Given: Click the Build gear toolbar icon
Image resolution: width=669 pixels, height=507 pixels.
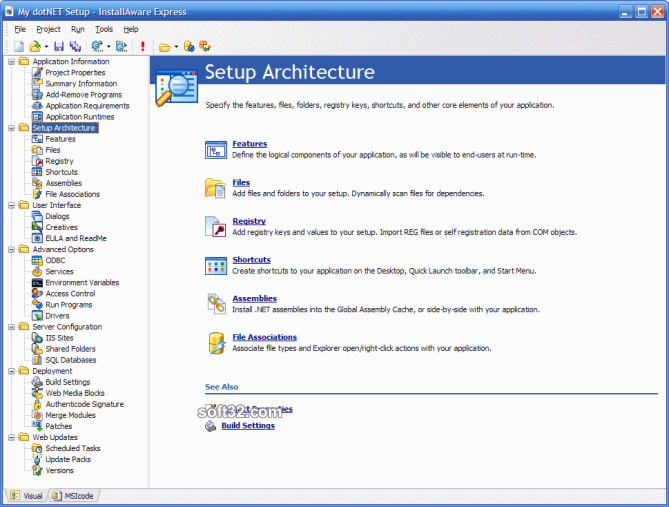Looking at the screenshot, I should coord(97,46).
